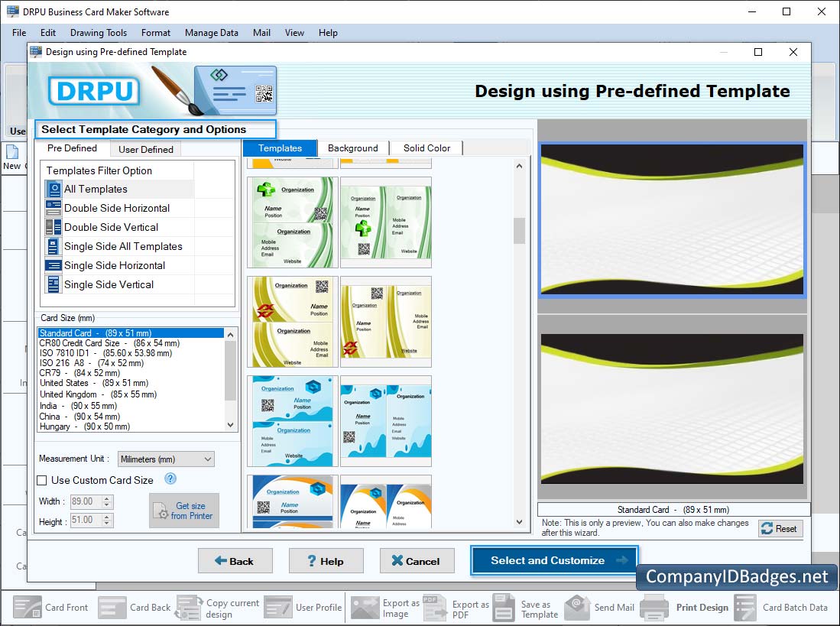Click the Help button in the dialog

[x=326, y=561]
